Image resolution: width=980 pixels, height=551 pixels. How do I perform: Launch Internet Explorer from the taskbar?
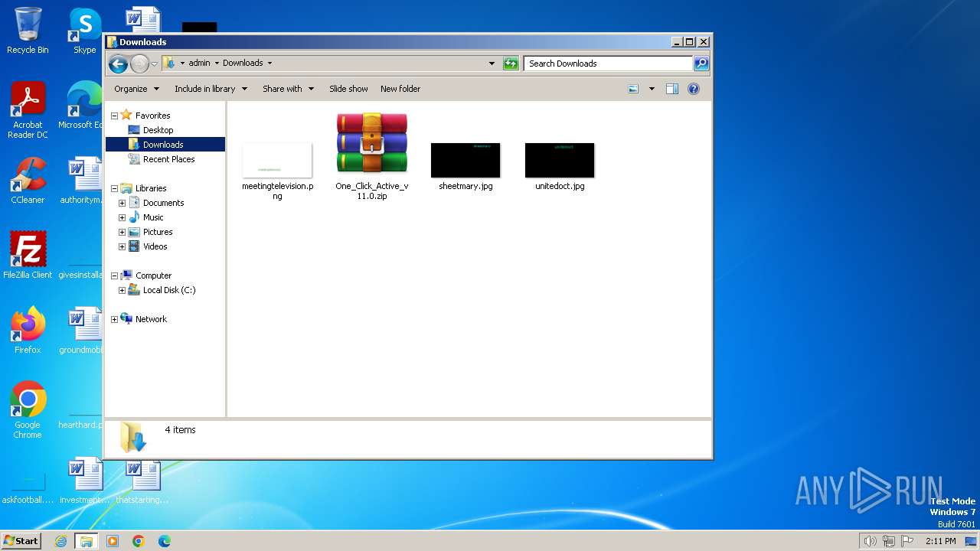click(x=60, y=541)
